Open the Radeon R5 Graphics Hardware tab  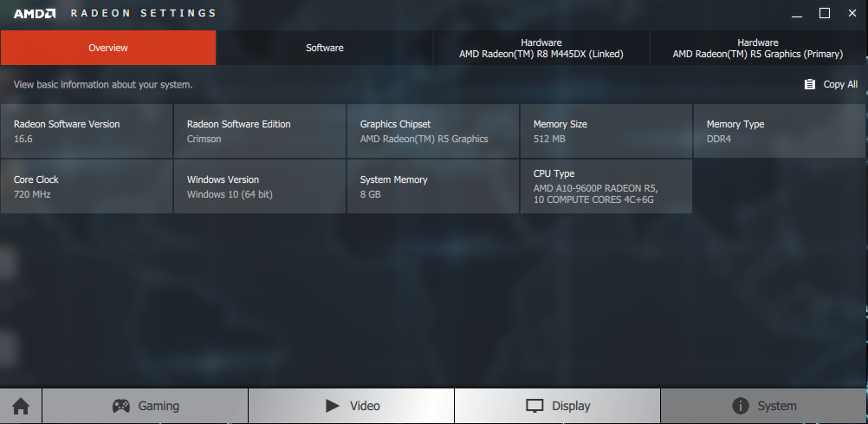pos(757,48)
